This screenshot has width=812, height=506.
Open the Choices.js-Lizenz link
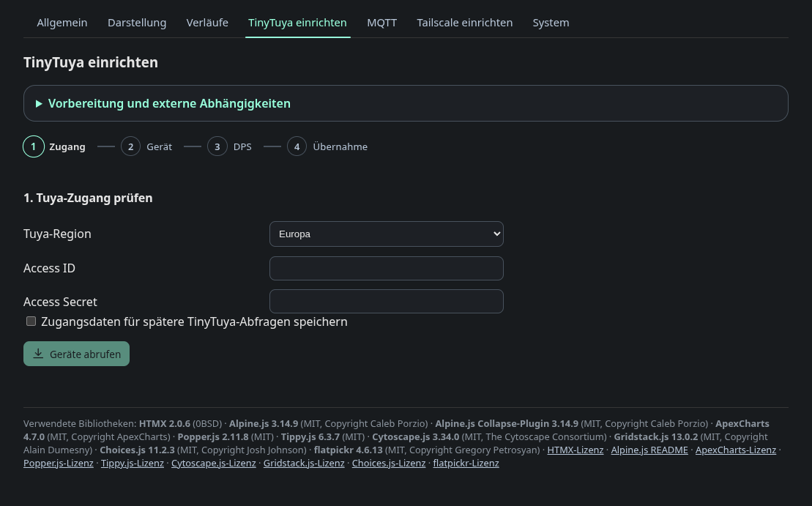click(x=389, y=463)
